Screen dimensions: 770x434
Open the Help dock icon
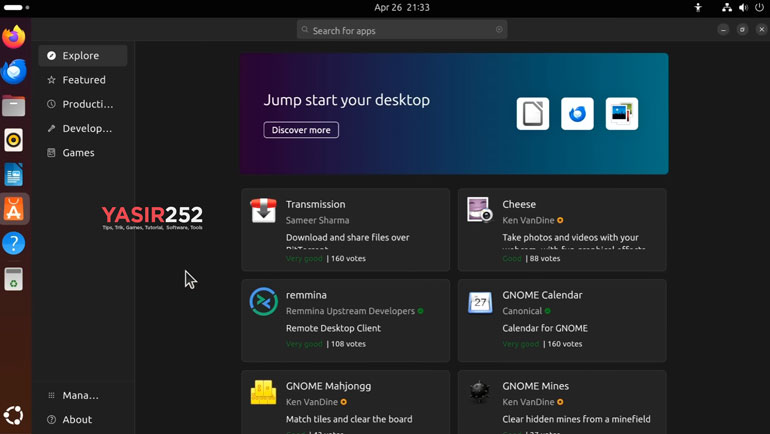coord(14,244)
